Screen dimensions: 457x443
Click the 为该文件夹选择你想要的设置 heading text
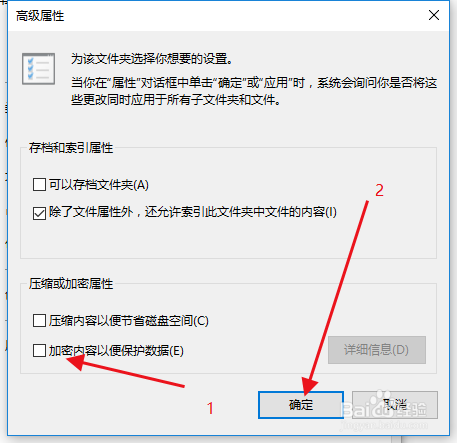[152, 59]
